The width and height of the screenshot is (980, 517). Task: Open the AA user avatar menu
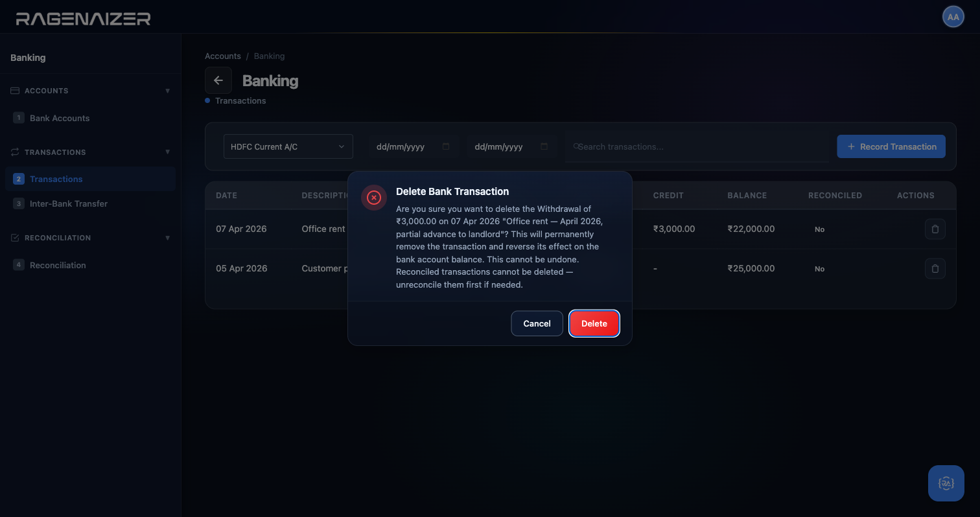tap(953, 17)
